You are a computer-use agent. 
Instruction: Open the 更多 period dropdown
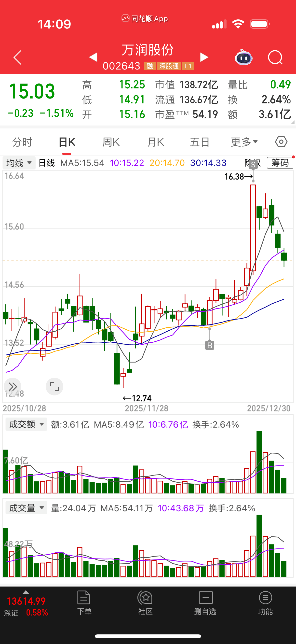point(244,142)
